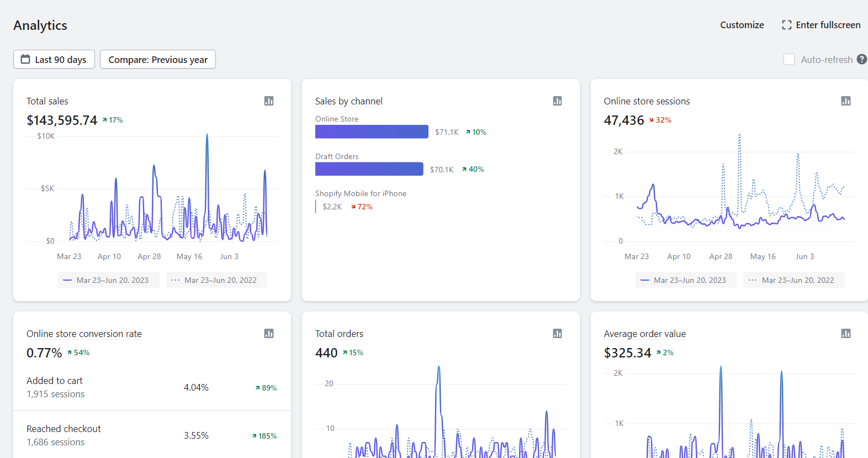
Task: Select the Reached checkout row
Action: pyautogui.click(x=152, y=435)
